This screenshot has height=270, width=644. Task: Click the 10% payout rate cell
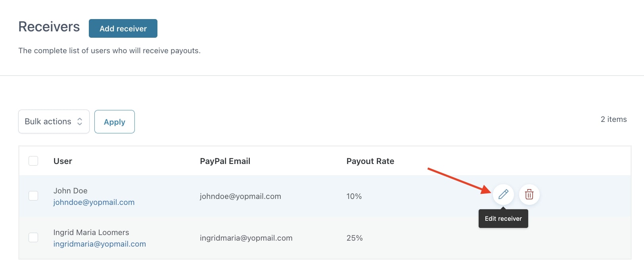click(354, 196)
